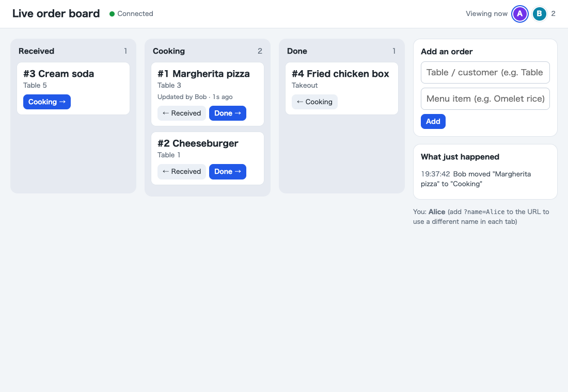Click the "19:37:42" activity timestamp

(435, 174)
